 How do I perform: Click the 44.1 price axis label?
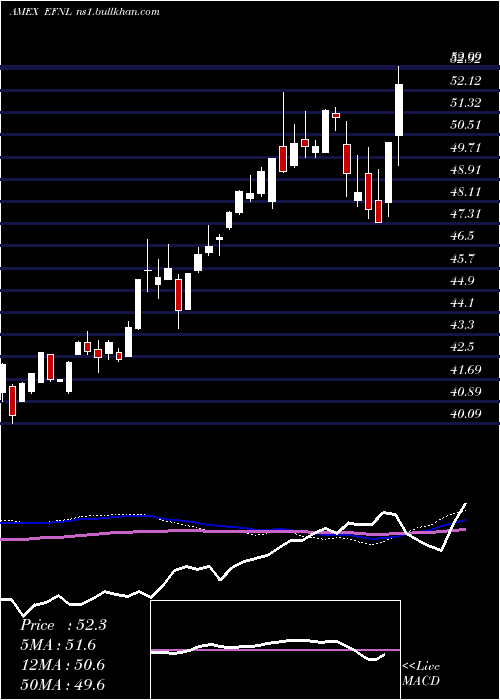click(462, 303)
